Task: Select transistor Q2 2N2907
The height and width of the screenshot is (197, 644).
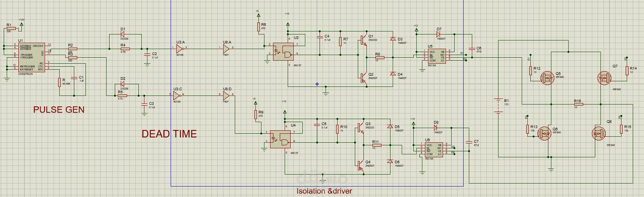Action: [363, 78]
